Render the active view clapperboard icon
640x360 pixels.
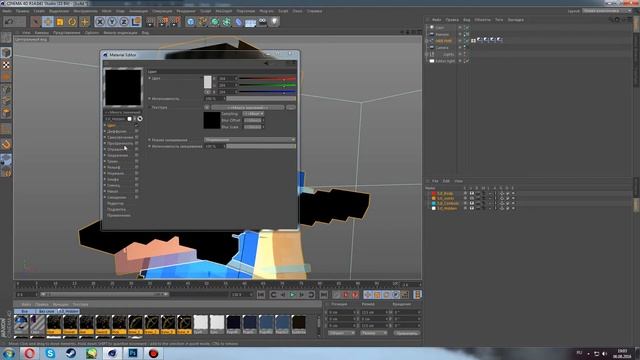[151, 21]
